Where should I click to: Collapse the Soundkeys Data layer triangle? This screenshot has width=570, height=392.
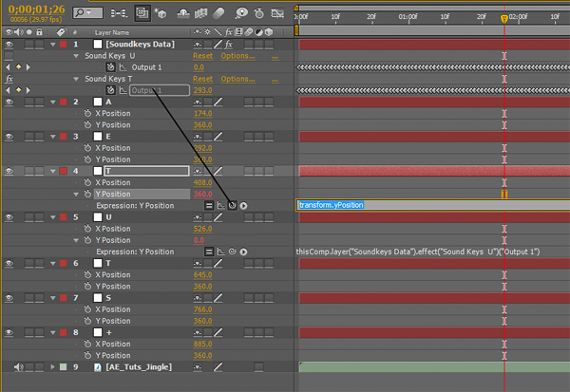[x=53, y=45]
